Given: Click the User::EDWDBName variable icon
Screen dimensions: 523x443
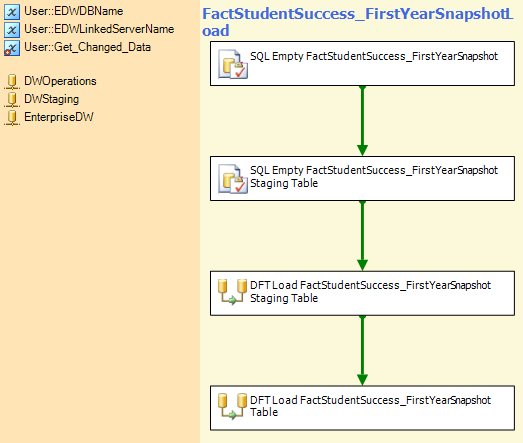Looking at the screenshot, I should pyautogui.click(x=12, y=12).
